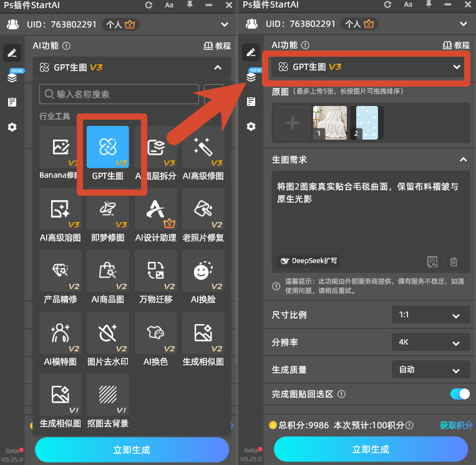476x465 pixels.
Task: Open settings gear in left panel sidebar
Action: [12, 127]
